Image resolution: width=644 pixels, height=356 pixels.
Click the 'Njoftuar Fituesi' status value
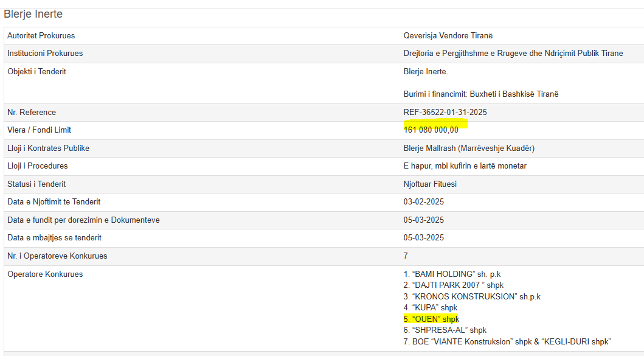(430, 184)
